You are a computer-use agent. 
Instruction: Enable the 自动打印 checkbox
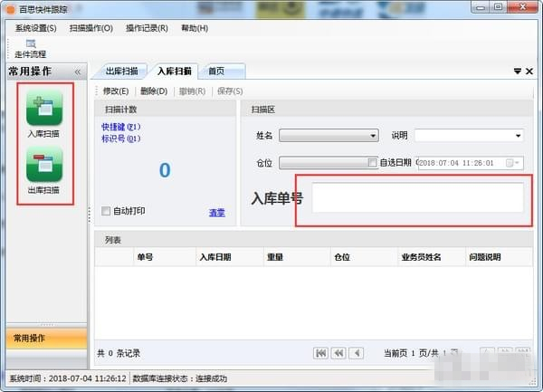click(x=106, y=211)
